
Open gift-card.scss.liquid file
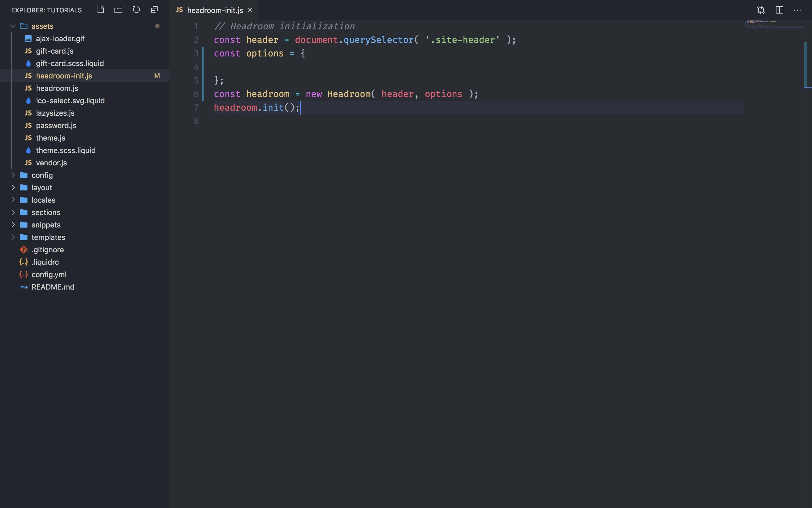85,63
